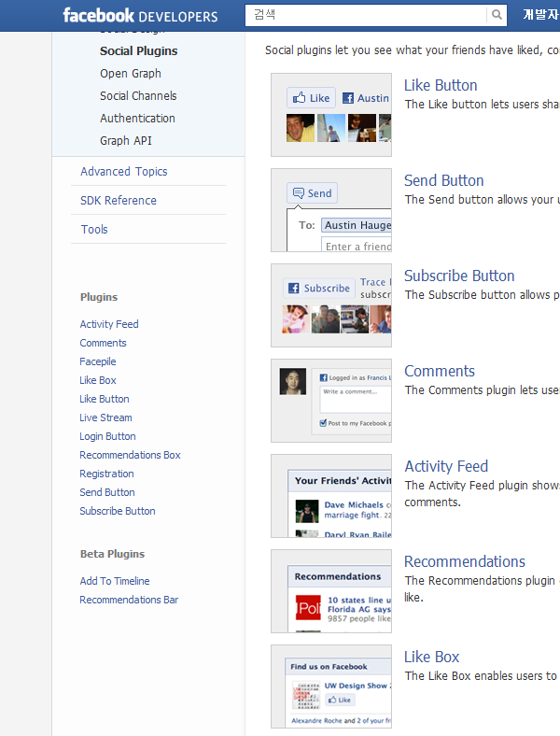Click the Send speech-bubble button preview

pos(313,193)
